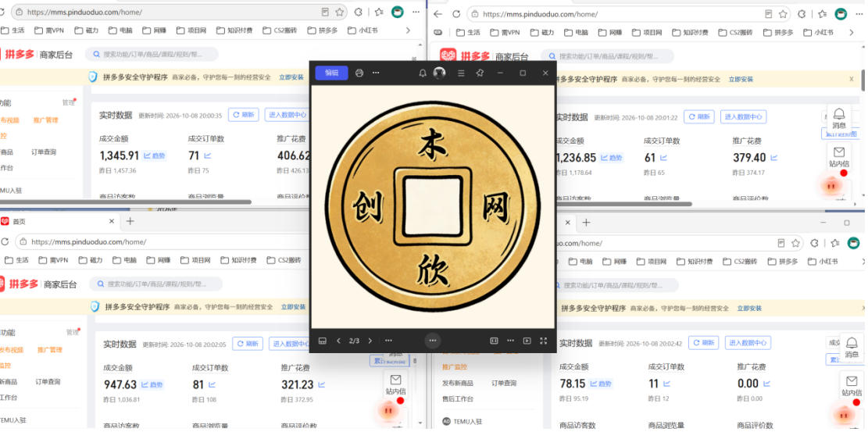Screen dimensions: 868x432
Task: Click the blue 编辑 button in image viewer
Action: pyautogui.click(x=331, y=73)
